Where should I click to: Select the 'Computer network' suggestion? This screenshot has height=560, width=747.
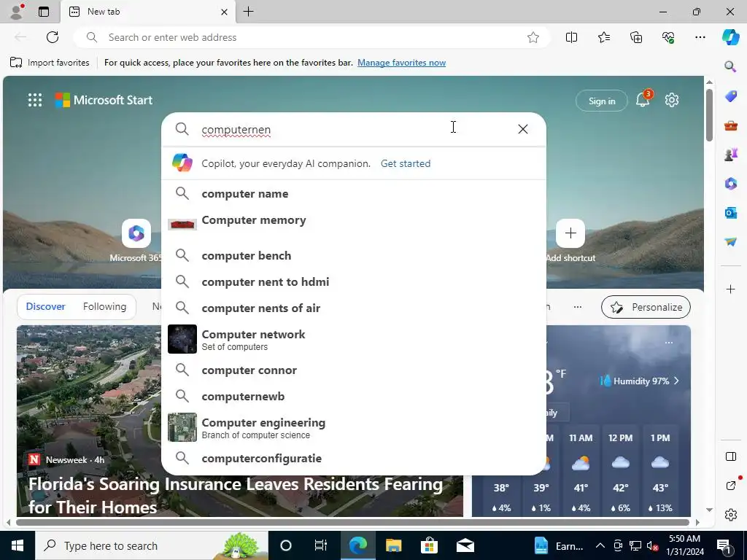point(354,339)
